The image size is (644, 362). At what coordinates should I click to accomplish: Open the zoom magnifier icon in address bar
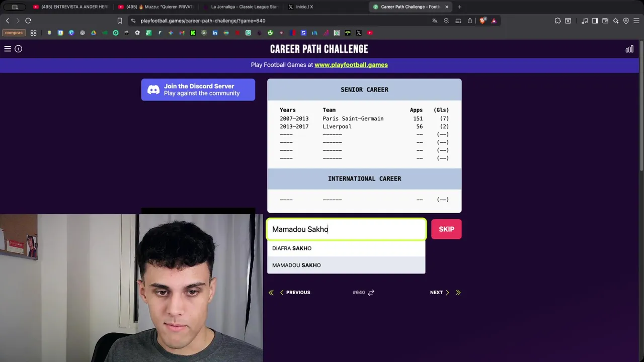coord(446,21)
